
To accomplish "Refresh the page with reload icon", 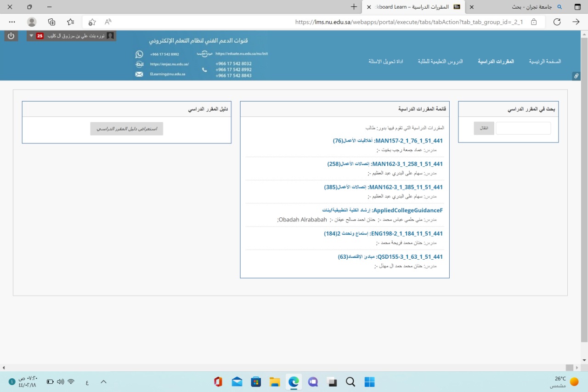I will (x=557, y=22).
